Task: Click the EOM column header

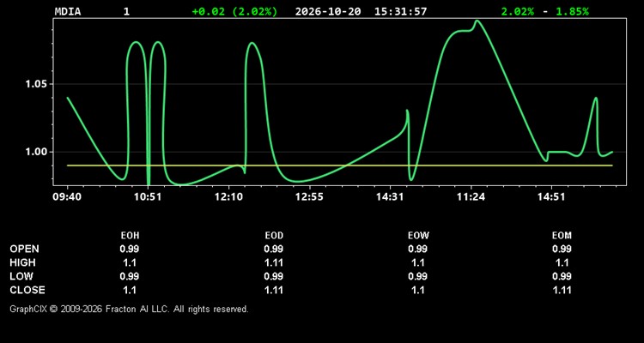Action: [x=562, y=236]
